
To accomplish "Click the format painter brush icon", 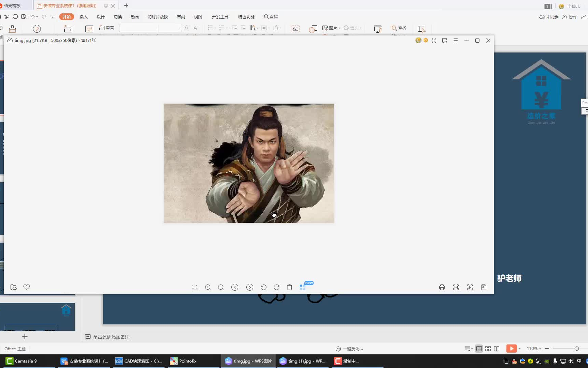I will [13, 29].
